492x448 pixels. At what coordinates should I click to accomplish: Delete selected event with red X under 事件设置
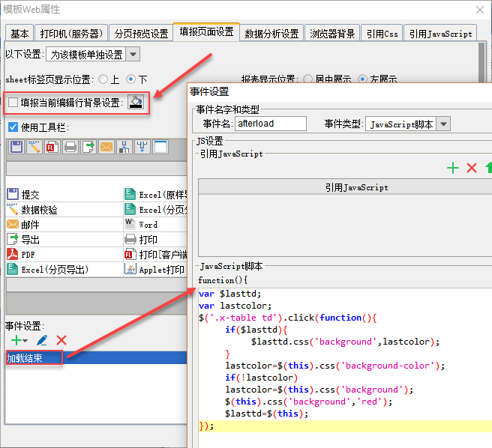61,340
